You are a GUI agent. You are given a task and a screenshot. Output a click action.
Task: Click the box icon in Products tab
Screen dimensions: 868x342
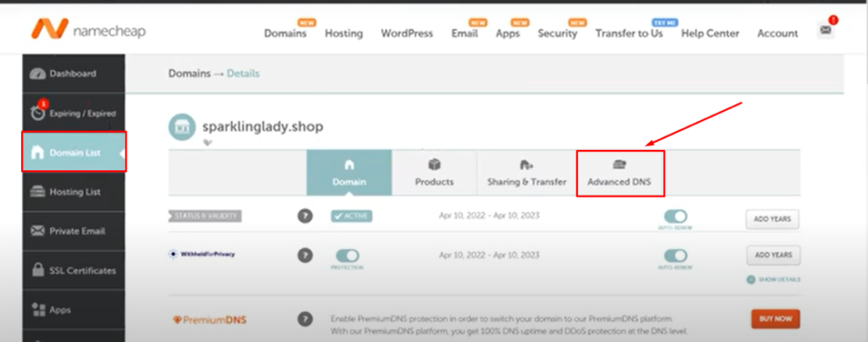click(434, 164)
